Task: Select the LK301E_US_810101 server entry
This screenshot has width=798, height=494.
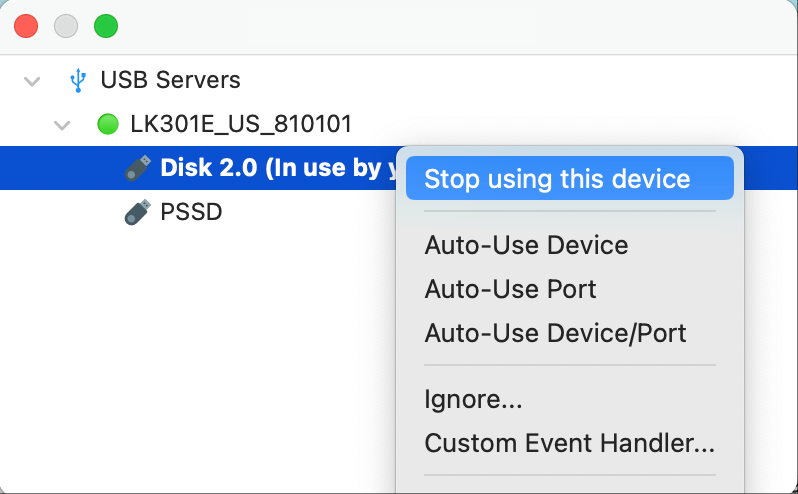Action: click(x=241, y=125)
